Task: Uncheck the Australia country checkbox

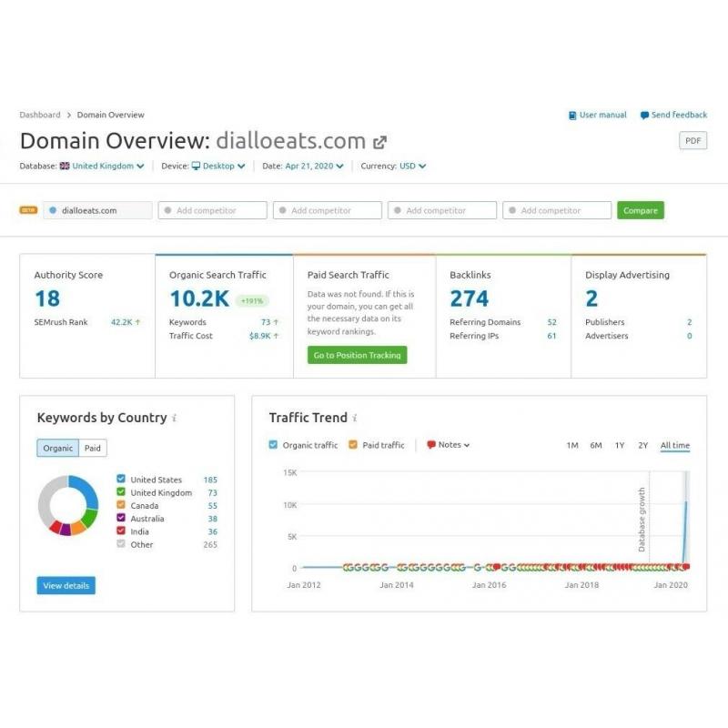Action: click(121, 518)
